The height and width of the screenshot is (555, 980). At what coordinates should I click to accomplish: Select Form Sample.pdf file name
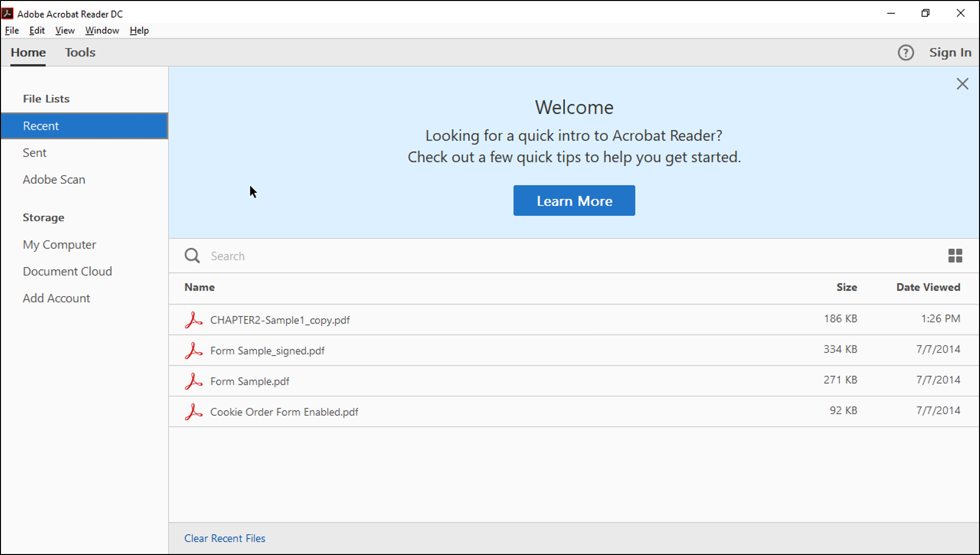pyautogui.click(x=249, y=381)
